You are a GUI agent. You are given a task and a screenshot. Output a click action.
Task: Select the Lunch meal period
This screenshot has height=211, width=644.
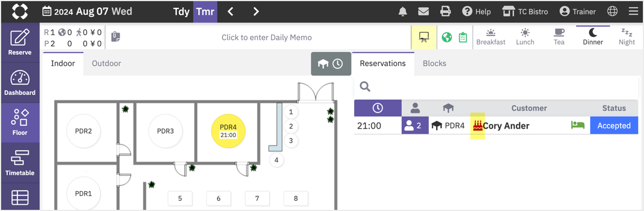(525, 37)
